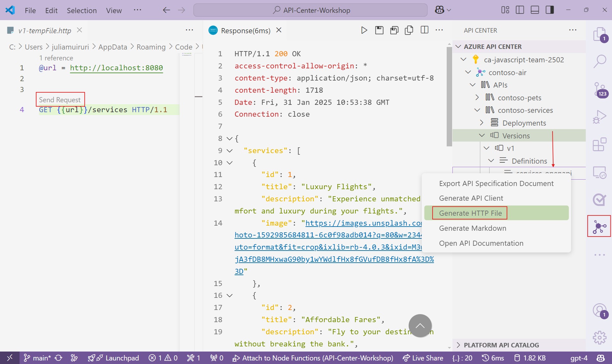Open the Copilot status icon in the status bar

[x=601, y=358]
